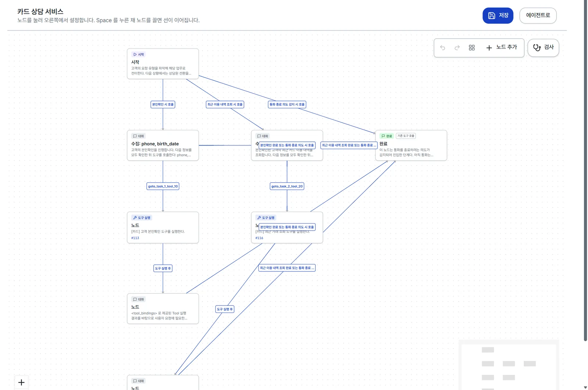Image resolution: width=588 pixels, height=390 pixels.
Task: Run the 검사 check button
Action: [x=543, y=48]
